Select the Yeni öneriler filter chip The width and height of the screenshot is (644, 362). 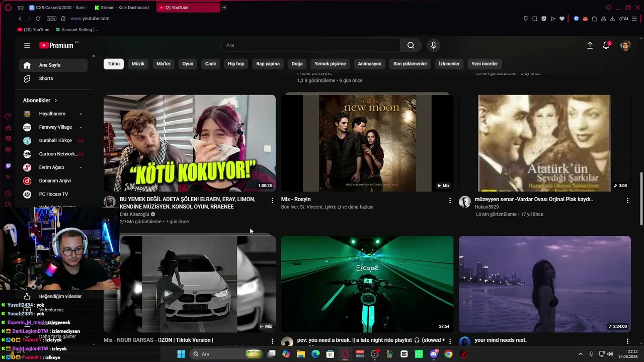[485, 64]
